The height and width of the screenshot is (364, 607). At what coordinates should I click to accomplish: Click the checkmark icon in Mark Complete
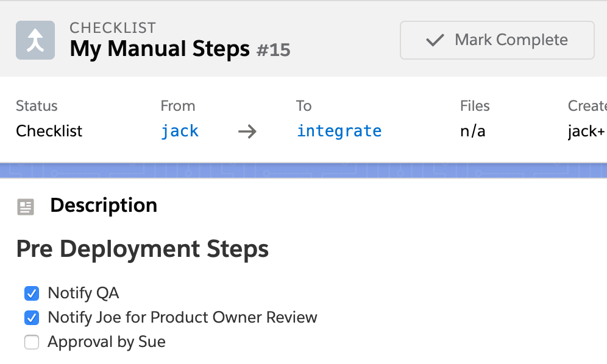pos(434,40)
